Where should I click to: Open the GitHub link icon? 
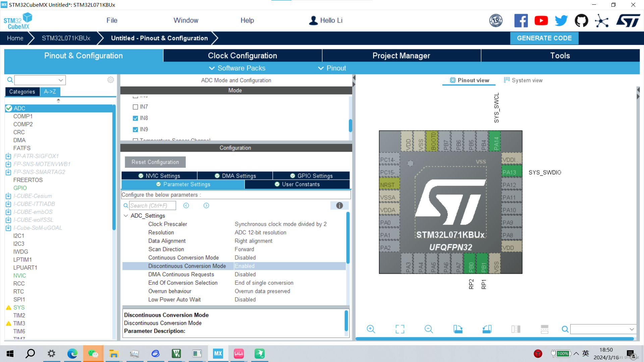(x=581, y=21)
